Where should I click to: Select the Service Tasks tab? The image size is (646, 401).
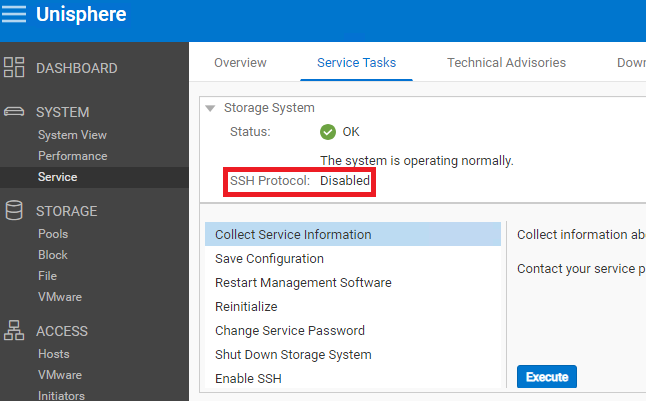tap(356, 63)
